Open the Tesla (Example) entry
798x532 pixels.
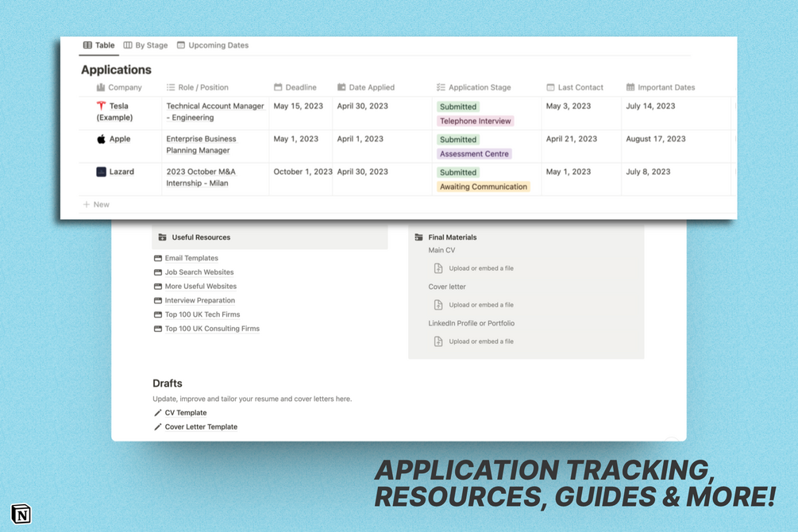(114, 111)
